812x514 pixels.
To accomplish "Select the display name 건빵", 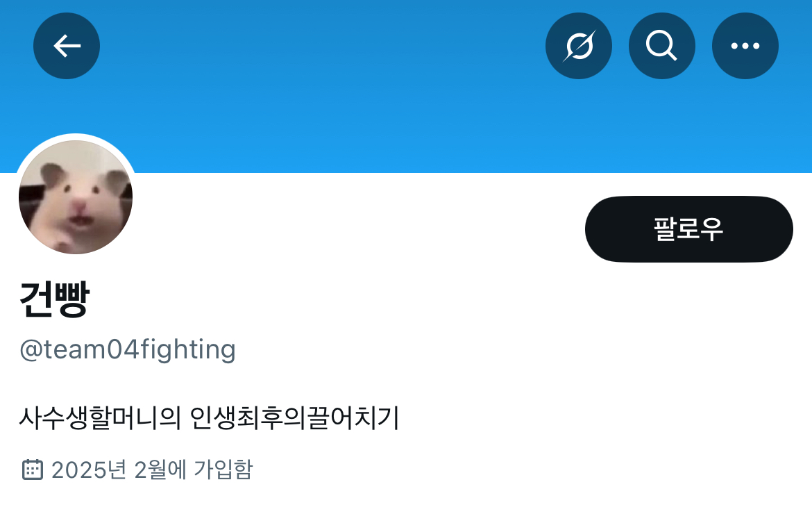I will click(54, 299).
